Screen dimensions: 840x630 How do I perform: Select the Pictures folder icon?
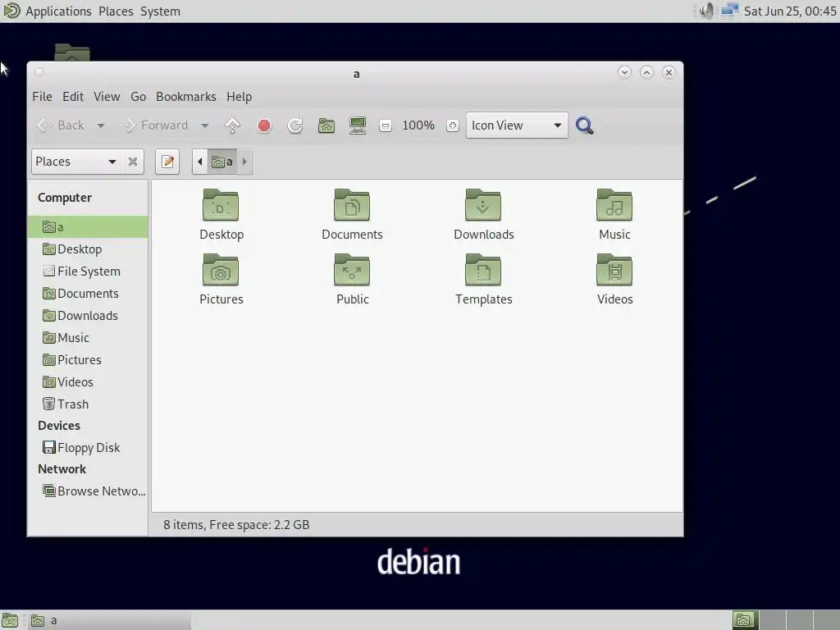pyautogui.click(x=221, y=271)
